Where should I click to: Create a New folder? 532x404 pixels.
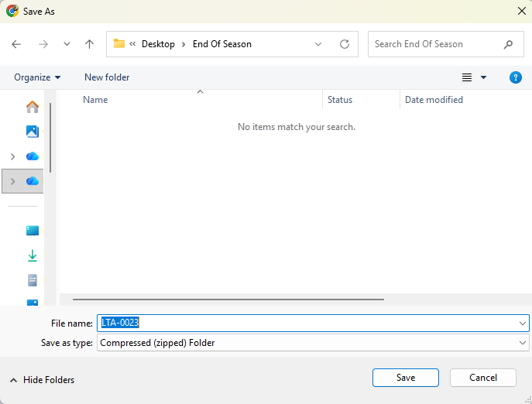coord(107,77)
